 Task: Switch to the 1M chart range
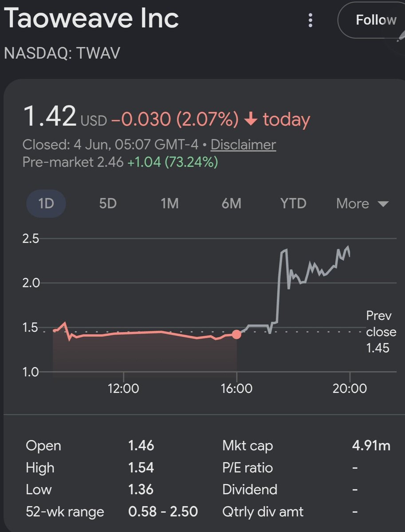point(169,203)
